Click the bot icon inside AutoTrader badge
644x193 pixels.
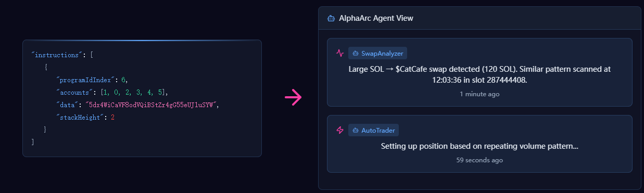click(x=356, y=130)
